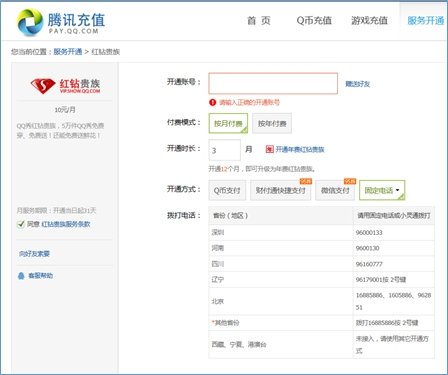
Task: Click the 深圳 table cell
Action: point(280,232)
